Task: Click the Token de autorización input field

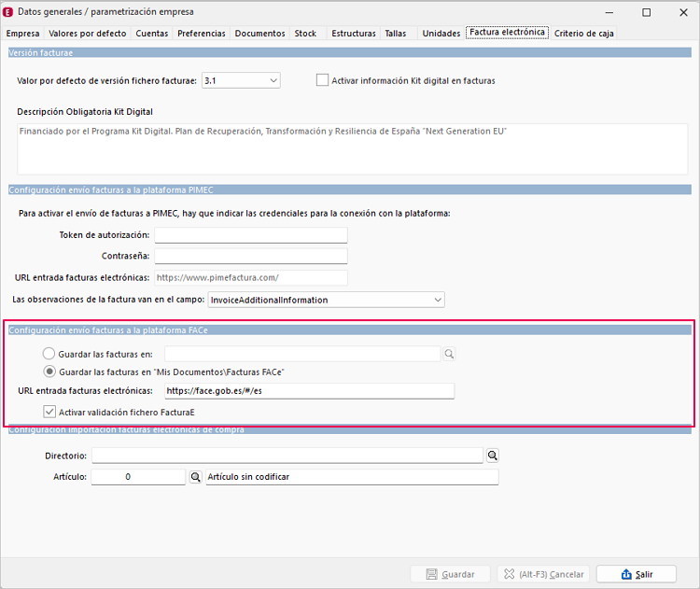Action: point(251,235)
